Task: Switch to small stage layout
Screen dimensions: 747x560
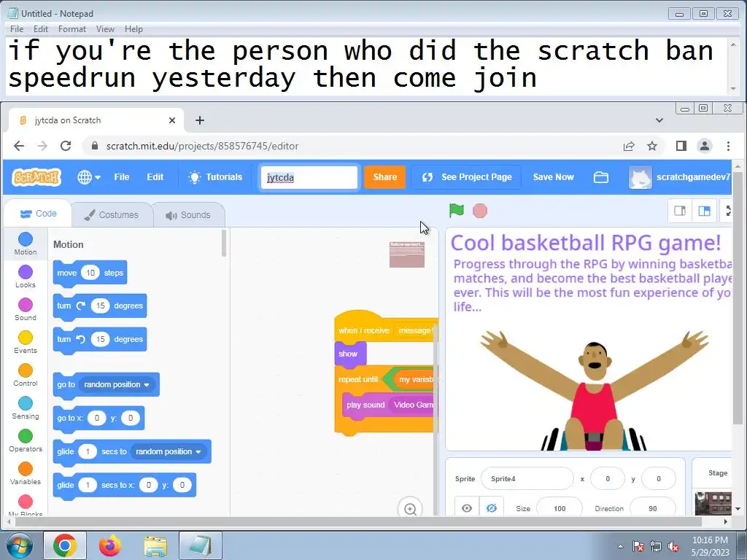Action: (x=680, y=211)
